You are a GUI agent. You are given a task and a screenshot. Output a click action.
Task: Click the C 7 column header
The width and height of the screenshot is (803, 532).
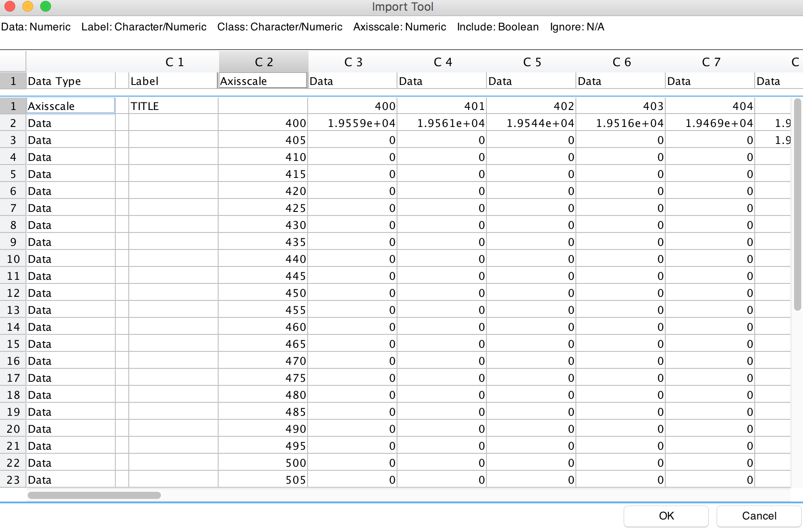point(710,62)
